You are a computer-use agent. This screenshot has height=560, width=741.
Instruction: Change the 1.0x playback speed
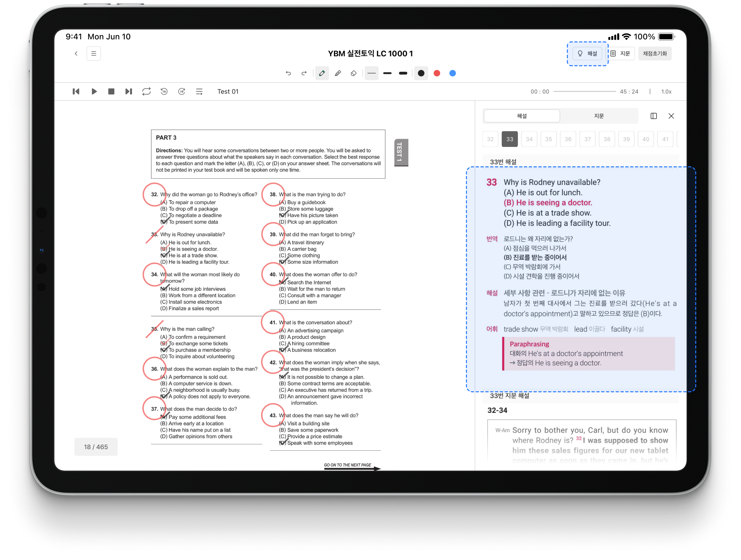coord(666,91)
